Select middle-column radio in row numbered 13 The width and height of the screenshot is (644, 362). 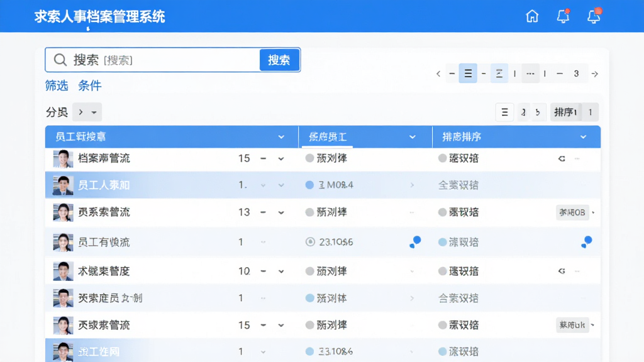click(309, 212)
